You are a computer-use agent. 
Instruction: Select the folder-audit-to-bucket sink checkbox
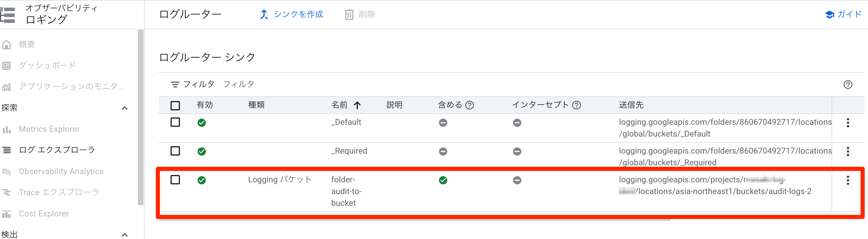point(175,180)
